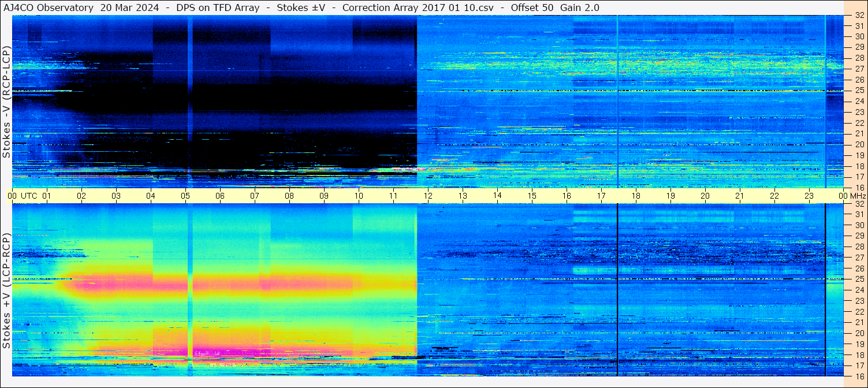
Task: Click the 20 MHz tick of Stokes +V panel
Action: coord(859,333)
